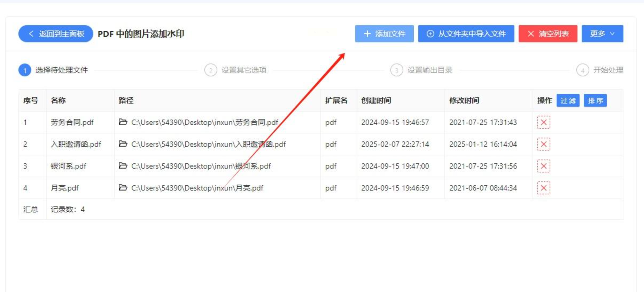Screen dimensions: 644x292
Task: Open folder icon beside the 劳务合同.pdf path
Action: 123,122
